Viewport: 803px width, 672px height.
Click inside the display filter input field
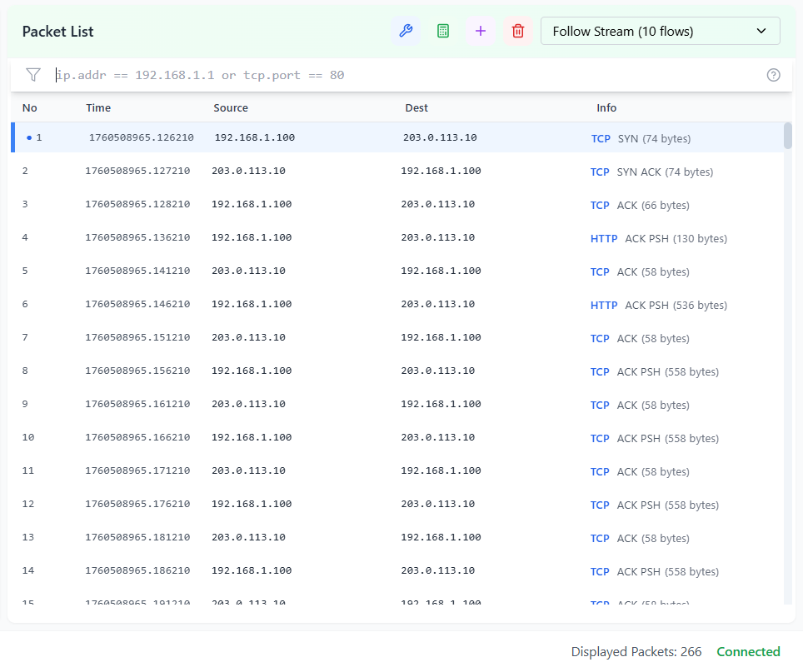tap(333, 74)
